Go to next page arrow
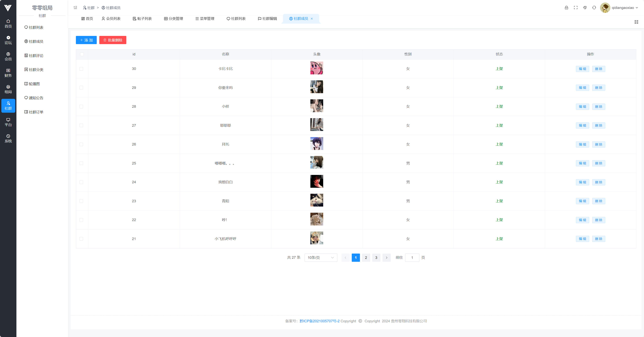The image size is (644, 337). coord(386,257)
